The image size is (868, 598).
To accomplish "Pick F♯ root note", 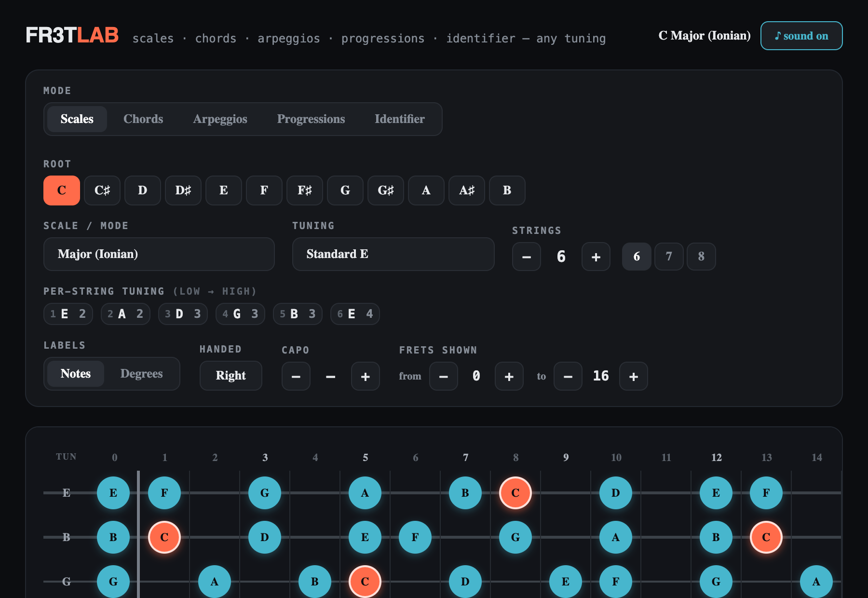I will pos(305,190).
